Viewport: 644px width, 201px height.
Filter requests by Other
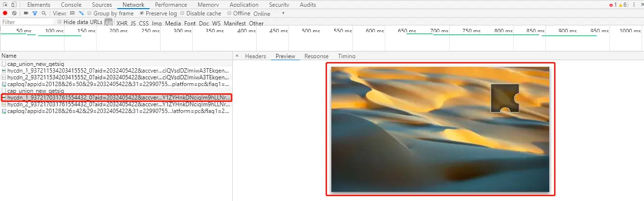tap(256, 23)
